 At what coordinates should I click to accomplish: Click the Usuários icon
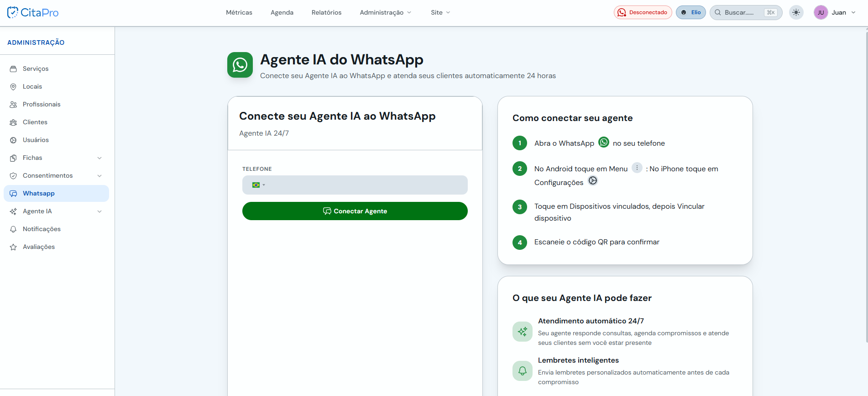pyautogui.click(x=13, y=140)
